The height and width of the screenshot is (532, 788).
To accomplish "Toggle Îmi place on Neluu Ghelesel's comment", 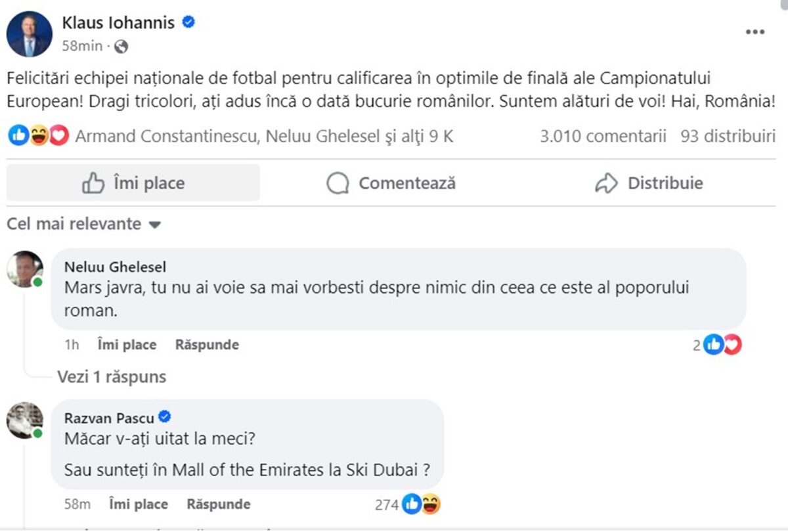I will coord(126,344).
